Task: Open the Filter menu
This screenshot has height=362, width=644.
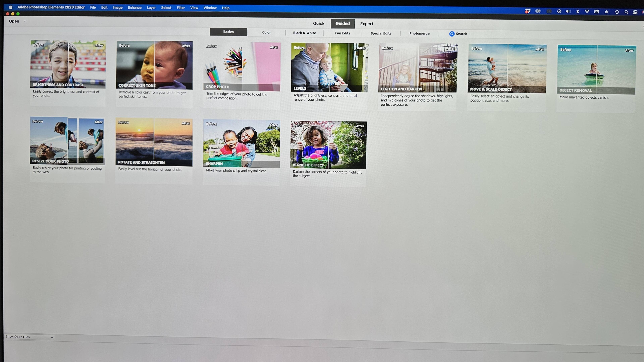Action: coord(180,8)
